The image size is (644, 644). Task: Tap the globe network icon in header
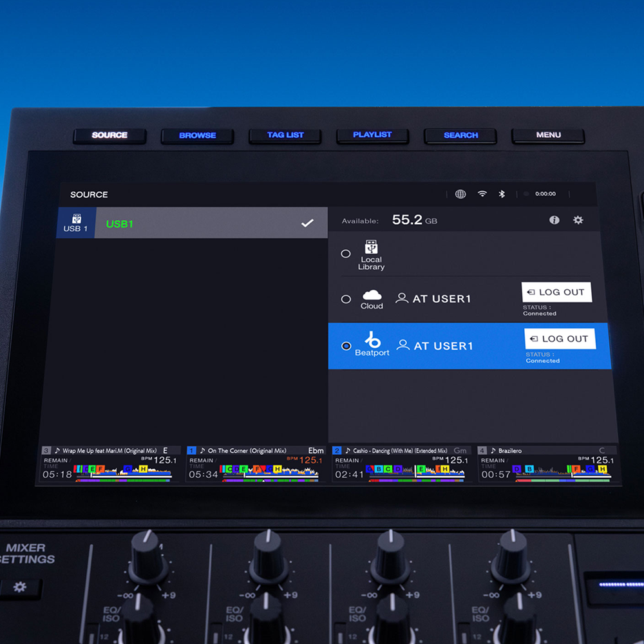[460, 194]
